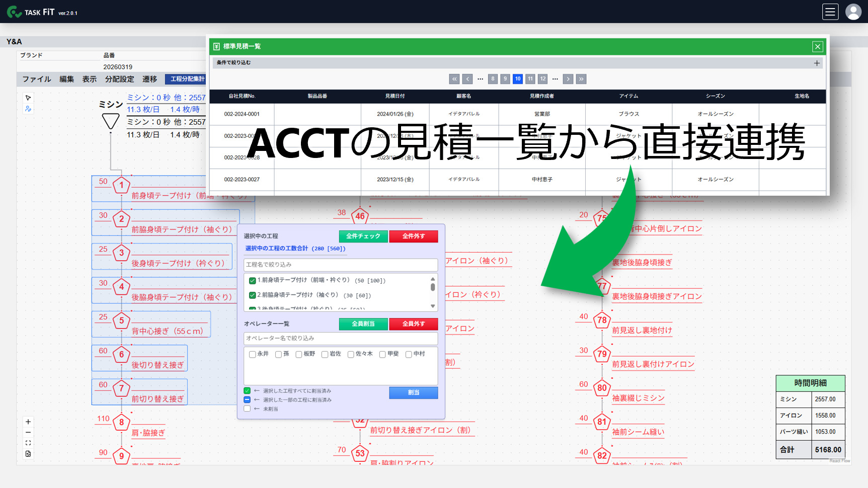868x488 pixels.
Task: Select the pointer cursor tool
Action: point(28,98)
